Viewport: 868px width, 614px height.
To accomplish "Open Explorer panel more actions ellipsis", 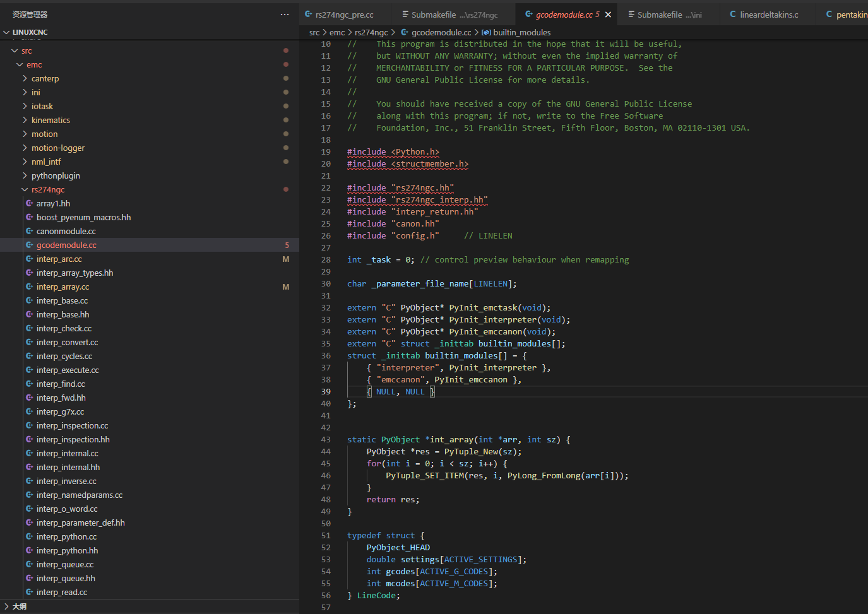I will pyautogui.click(x=285, y=15).
